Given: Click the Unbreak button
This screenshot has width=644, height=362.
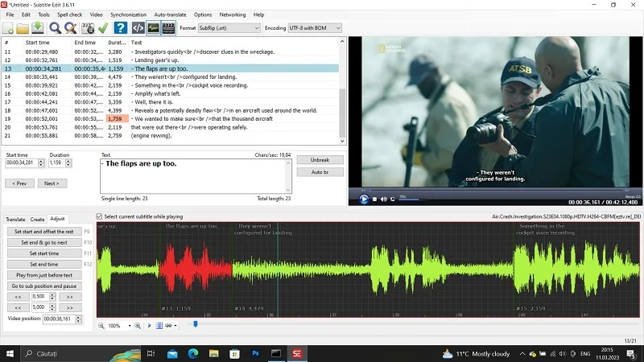Looking at the screenshot, I should click(320, 159).
